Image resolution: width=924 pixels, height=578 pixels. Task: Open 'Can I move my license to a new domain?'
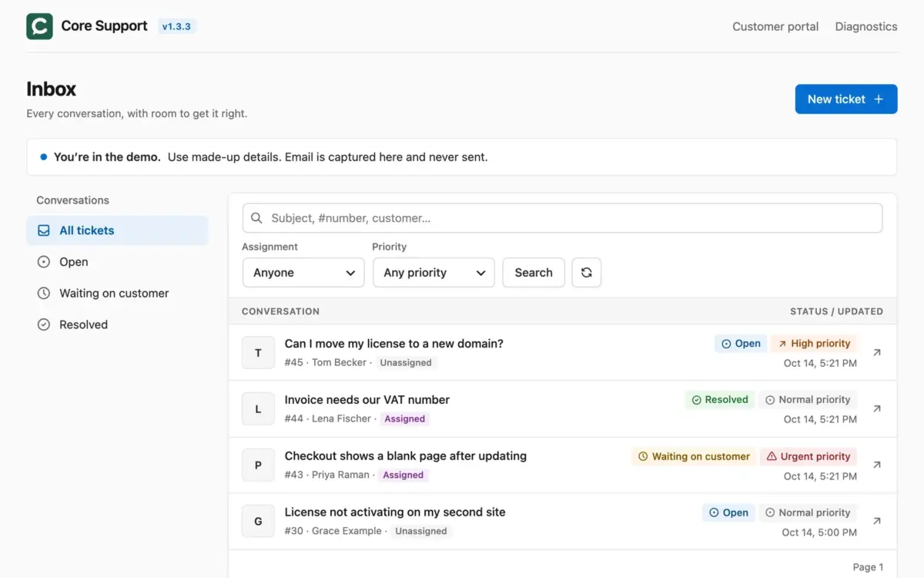pos(394,344)
